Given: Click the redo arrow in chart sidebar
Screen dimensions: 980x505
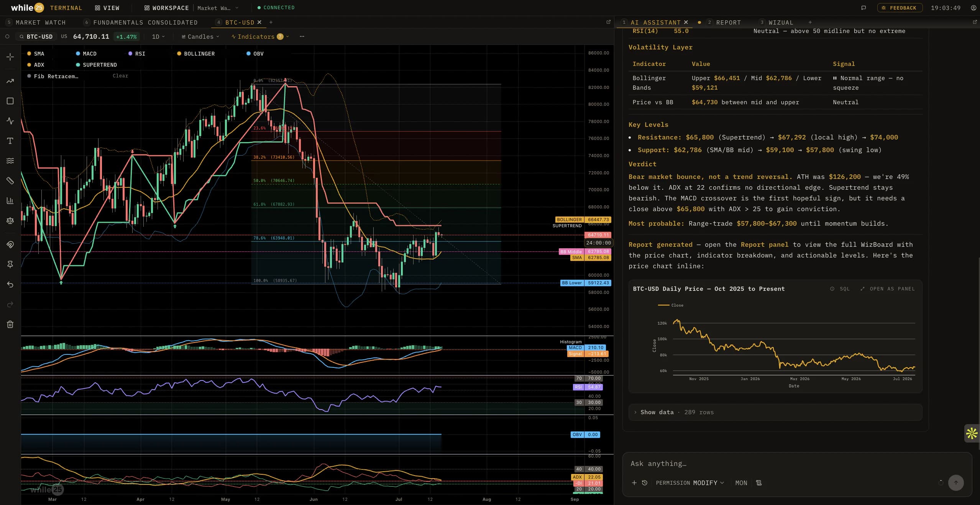Looking at the screenshot, I should coord(10,304).
